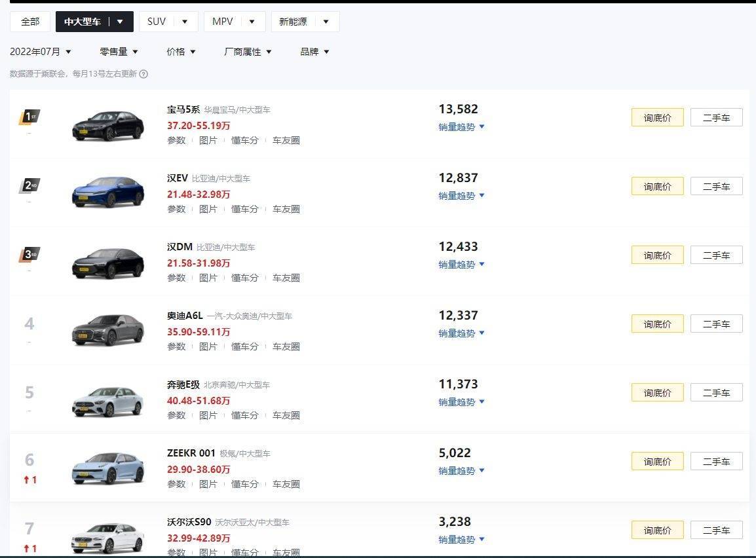
Task: Open 图片 link for 汉EV
Action: (208, 209)
